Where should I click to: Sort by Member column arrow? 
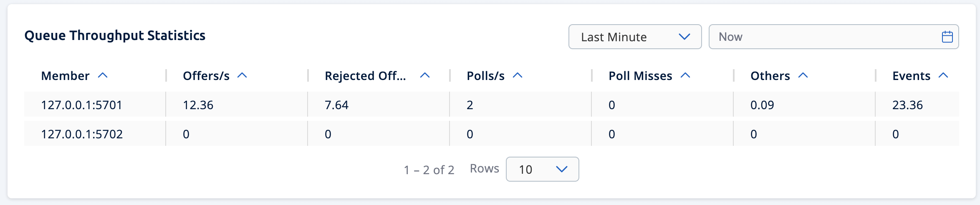pos(103,75)
